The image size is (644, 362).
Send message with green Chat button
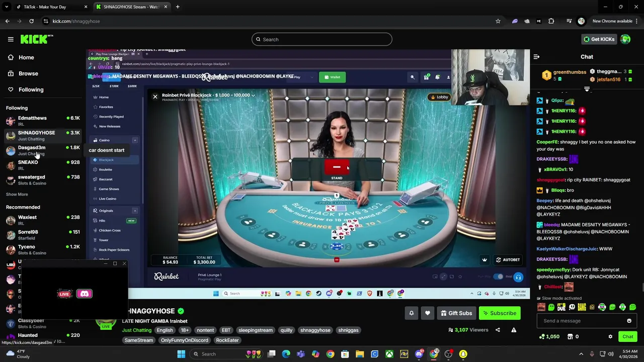tap(627, 336)
